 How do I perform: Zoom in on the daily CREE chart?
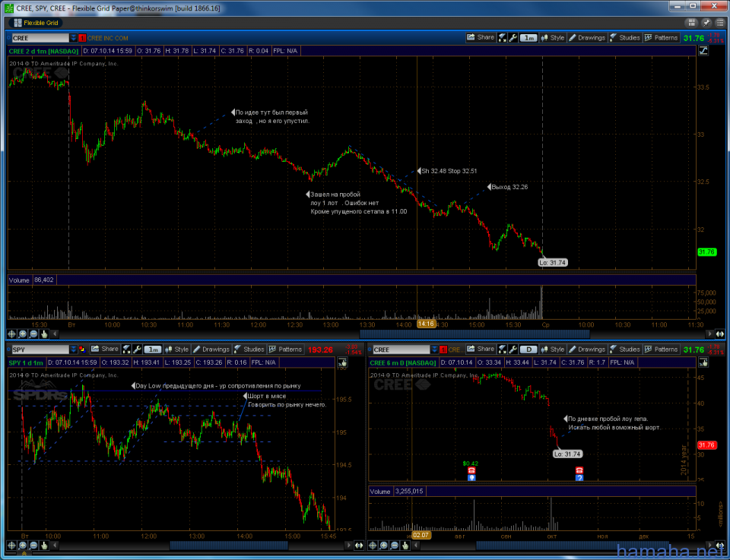coord(383,545)
